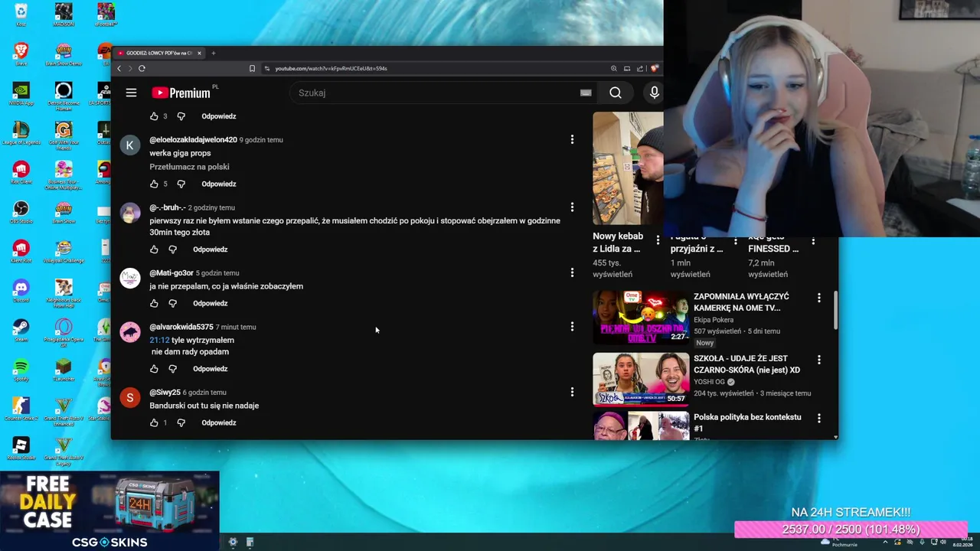Open the options menu for the @-.-bruh-.- comment
This screenshot has height=551, width=980.
pyautogui.click(x=572, y=207)
